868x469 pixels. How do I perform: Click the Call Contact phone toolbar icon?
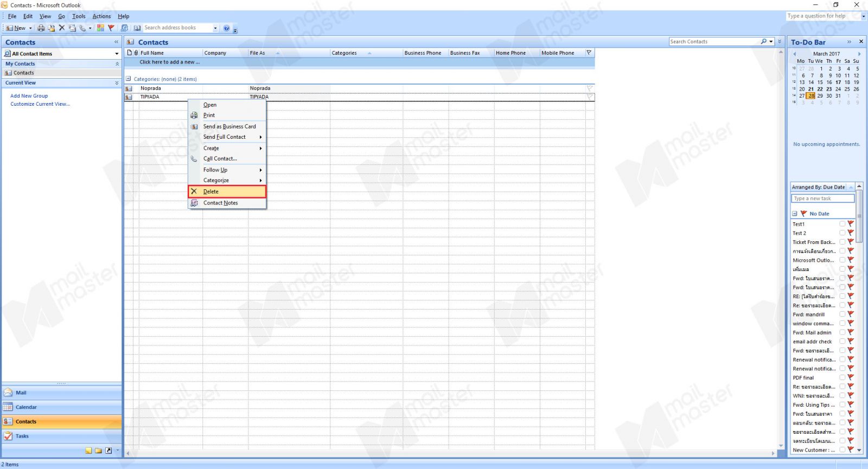[82, 28]
